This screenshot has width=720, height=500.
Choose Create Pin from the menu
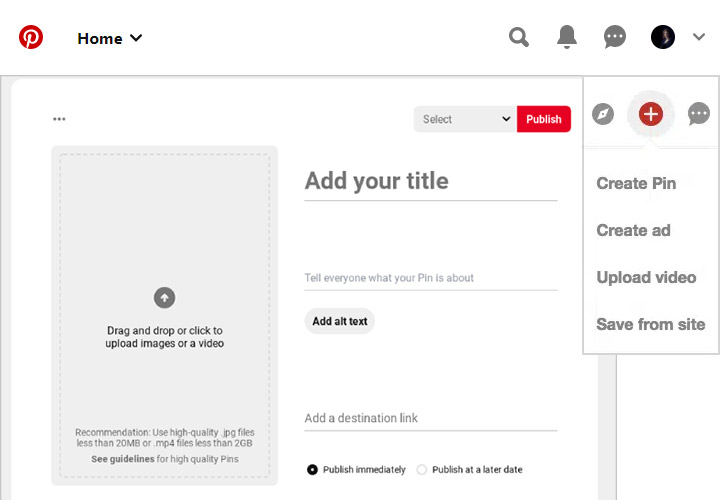(x=636, y=183)
